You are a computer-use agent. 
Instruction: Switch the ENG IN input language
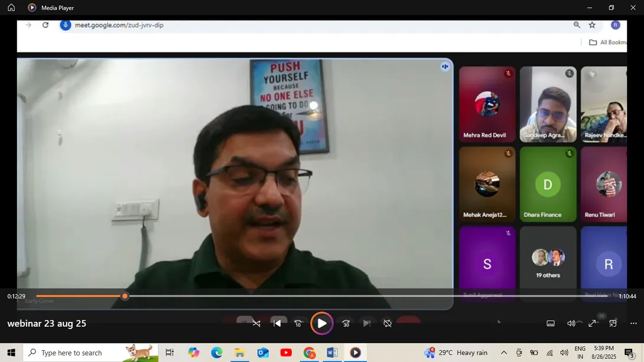(580, 353)
